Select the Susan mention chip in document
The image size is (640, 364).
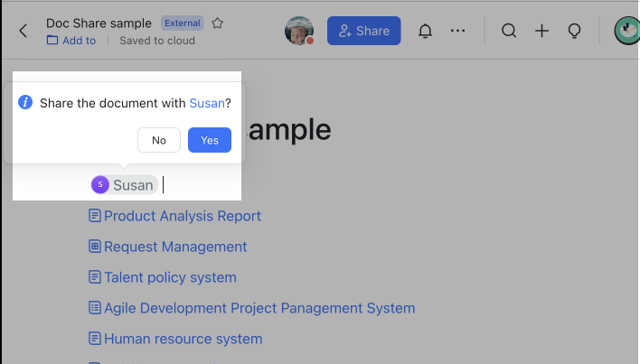[x=125, y=185]
